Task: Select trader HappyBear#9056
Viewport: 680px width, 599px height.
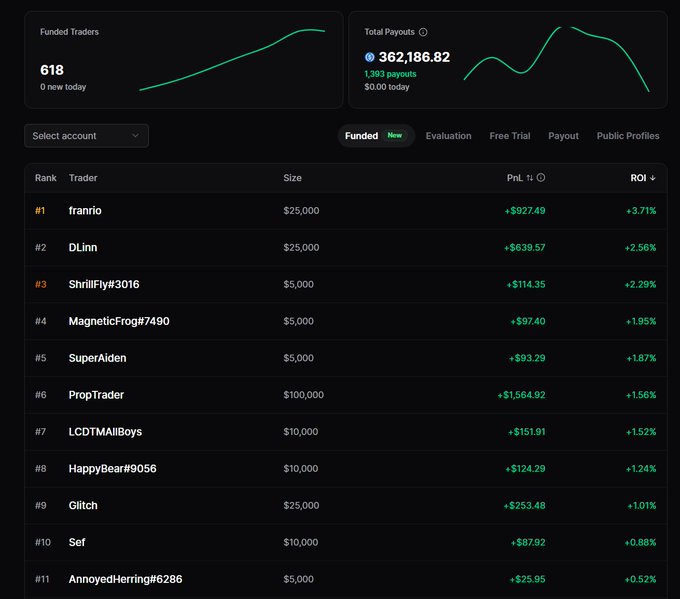Action: tap(112, 468)
